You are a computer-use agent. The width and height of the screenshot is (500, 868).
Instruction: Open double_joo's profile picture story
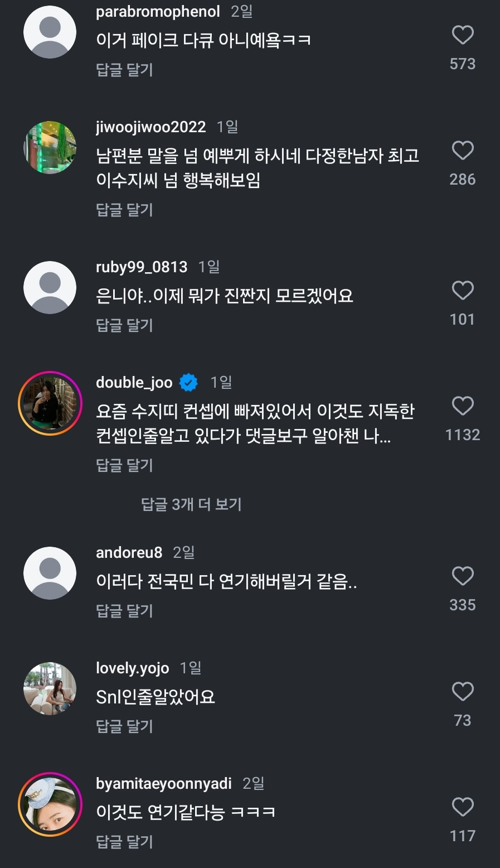50,403
